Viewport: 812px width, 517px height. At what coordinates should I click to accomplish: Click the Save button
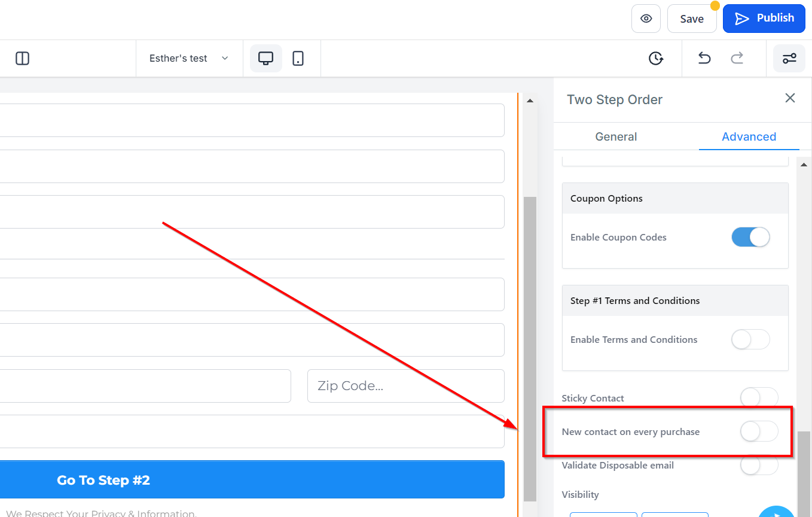point(692,19)
